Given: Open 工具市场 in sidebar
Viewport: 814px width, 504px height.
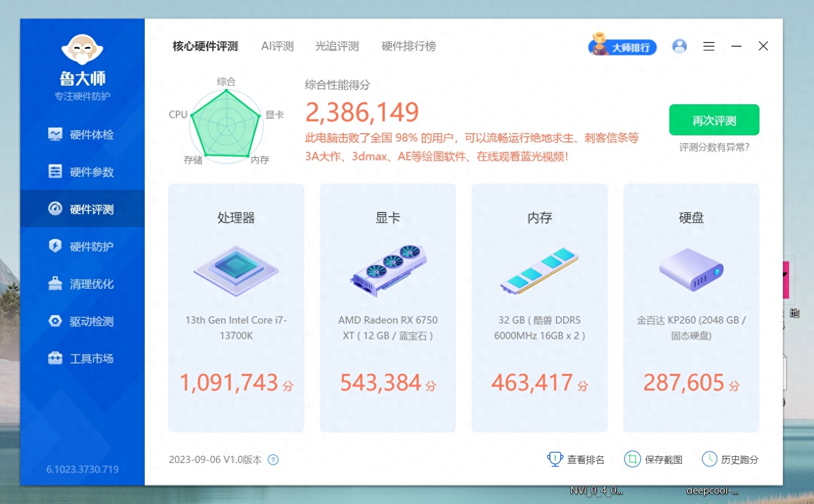Looking at the screenshot, I should (x=82, y=358).
